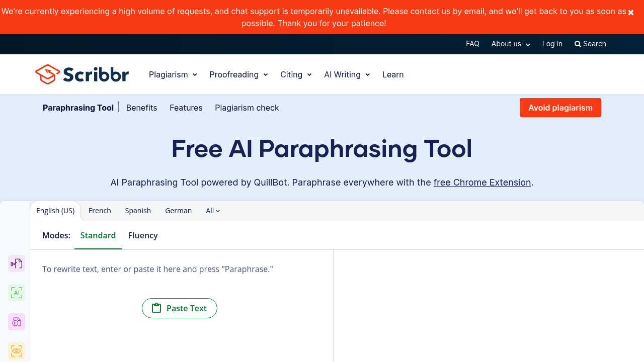
Task: Open the plagiarism checker document icon in sidebar
Action: point(17,322)
